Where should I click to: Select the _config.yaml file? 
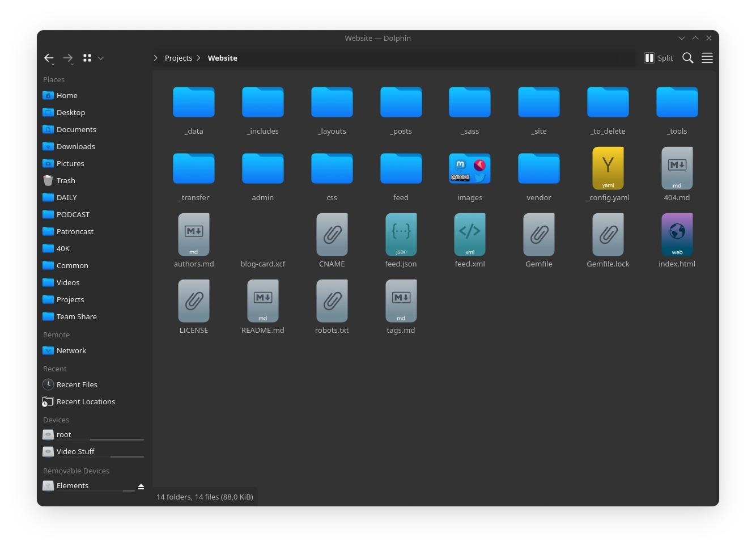tap(608, 175)
